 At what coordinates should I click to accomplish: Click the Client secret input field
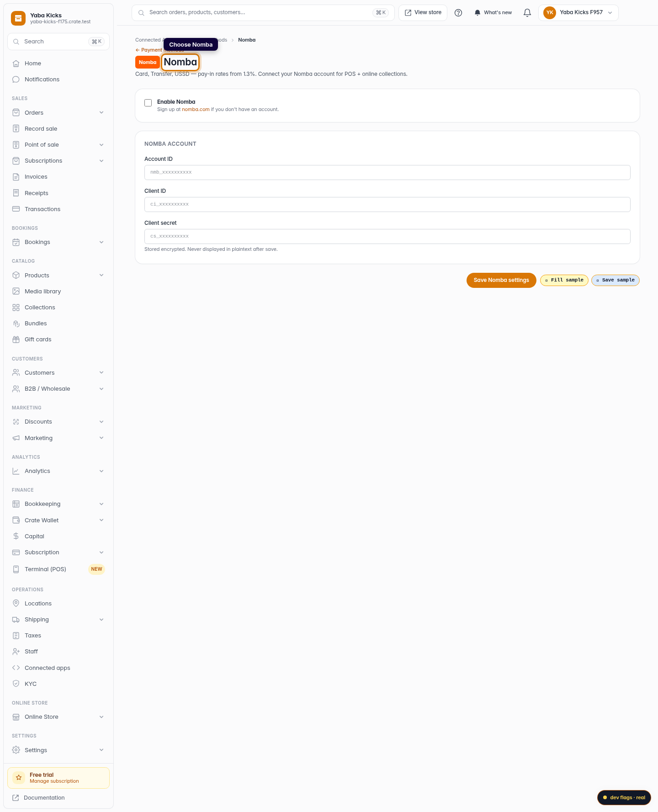(387, 237)
